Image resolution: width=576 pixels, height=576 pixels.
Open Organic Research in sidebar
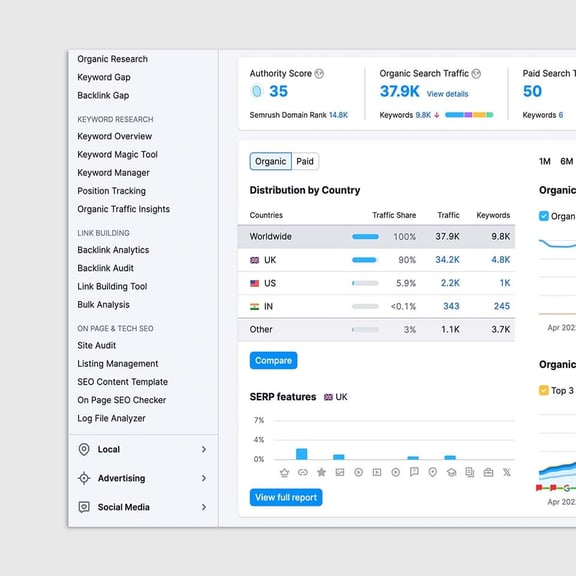coord(112,59)
